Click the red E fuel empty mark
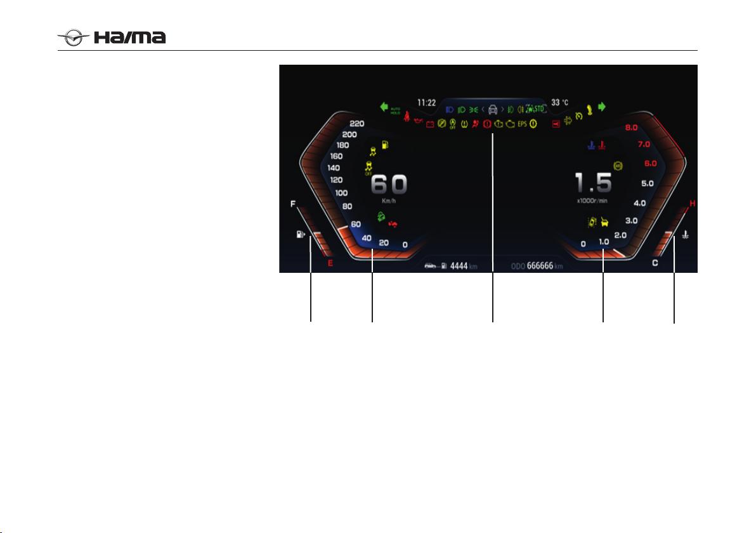756x533 pixels. pyautogui.click(x=330, y=263)
